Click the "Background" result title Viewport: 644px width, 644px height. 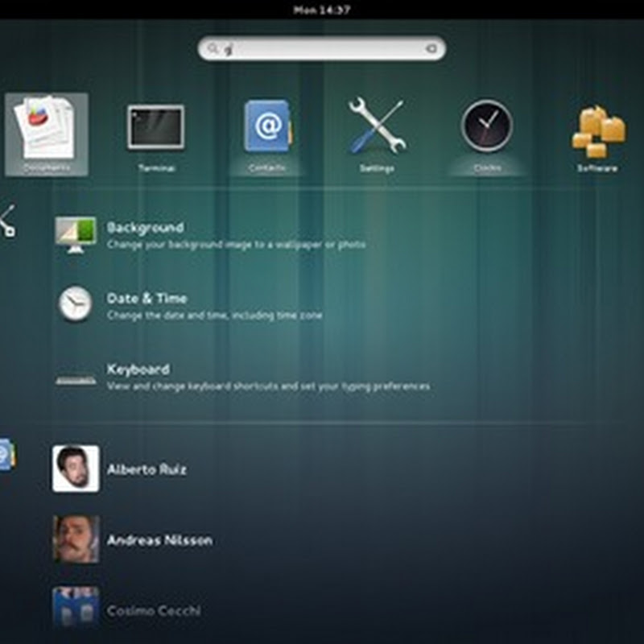(x=146, y=228)
